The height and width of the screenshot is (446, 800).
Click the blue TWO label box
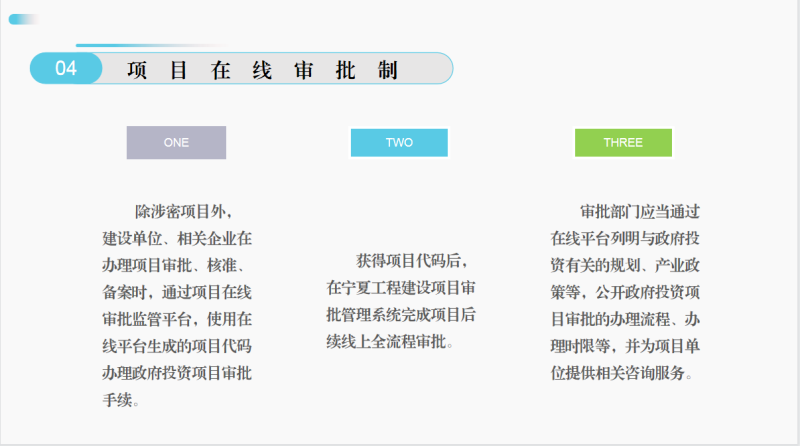(399, 143)
